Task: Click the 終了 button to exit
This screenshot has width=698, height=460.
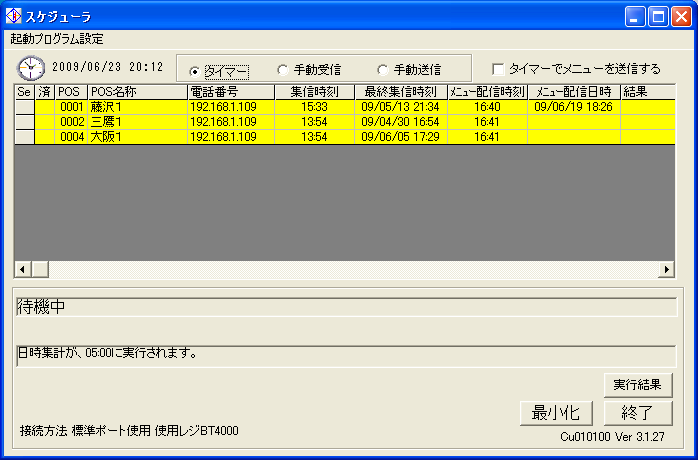Action: click(x=638, y=413)
